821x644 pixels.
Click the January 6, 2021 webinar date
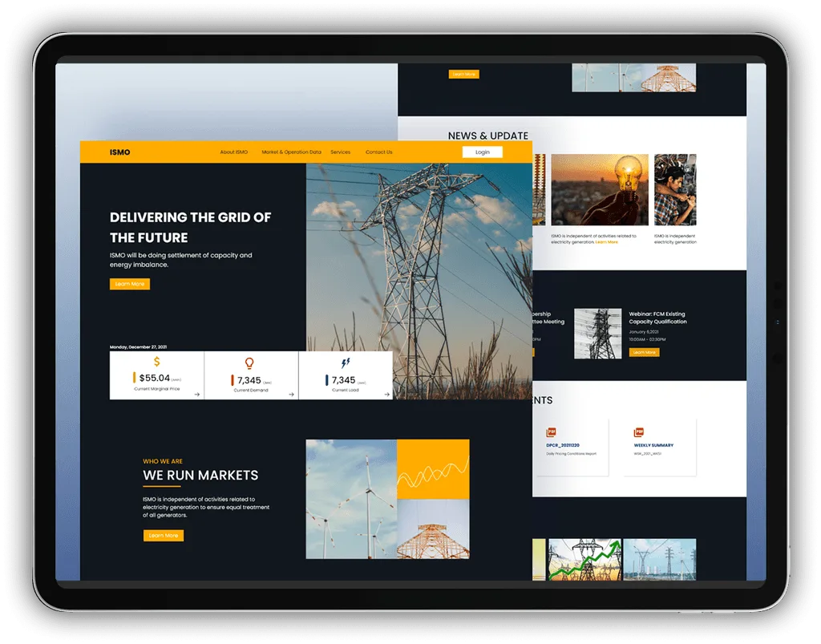coord(644,331)
